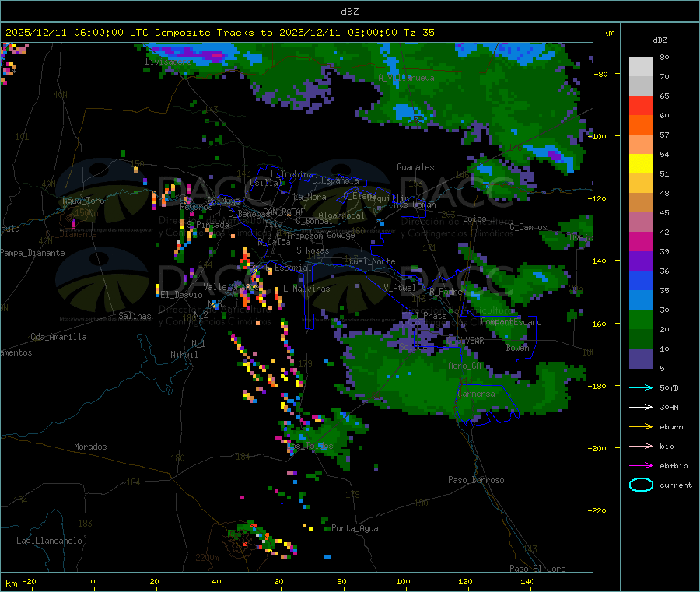Click the magenta eb+bip arrow legend symbol
The height and width of the screenshot is (592, 700).
point(641,466)
